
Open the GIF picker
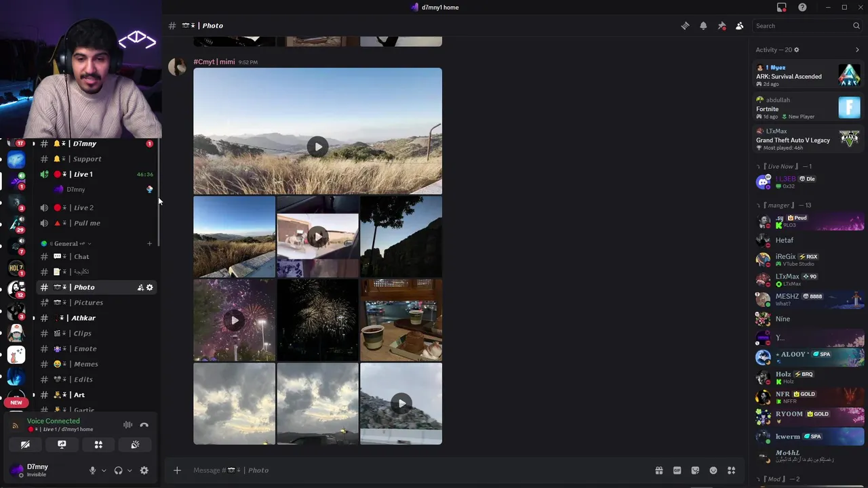[677, 470]
